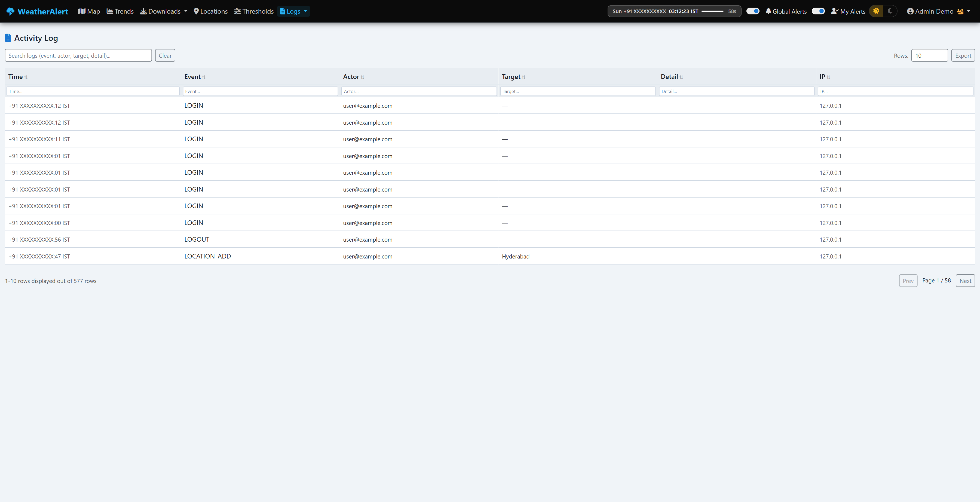Select the Logs menu item
Image resolution: width=980 pixels, height=502 pixels.
pos(293,11)
